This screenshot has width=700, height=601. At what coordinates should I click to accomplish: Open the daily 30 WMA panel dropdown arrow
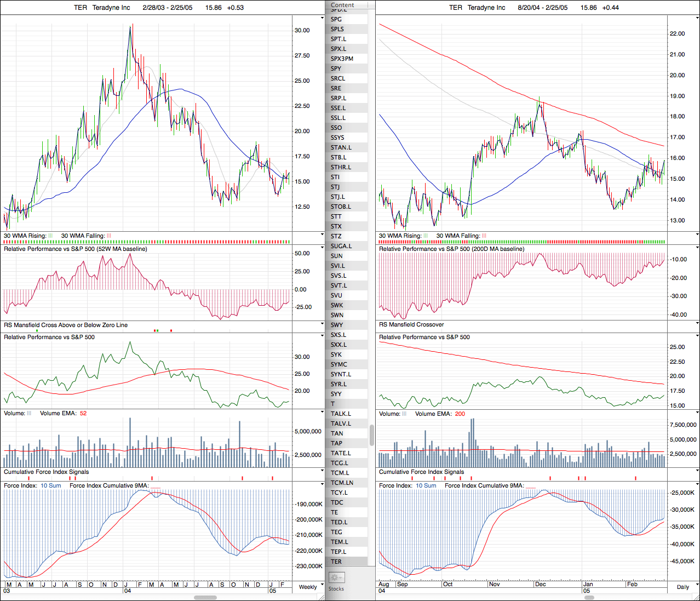[697, 234]
